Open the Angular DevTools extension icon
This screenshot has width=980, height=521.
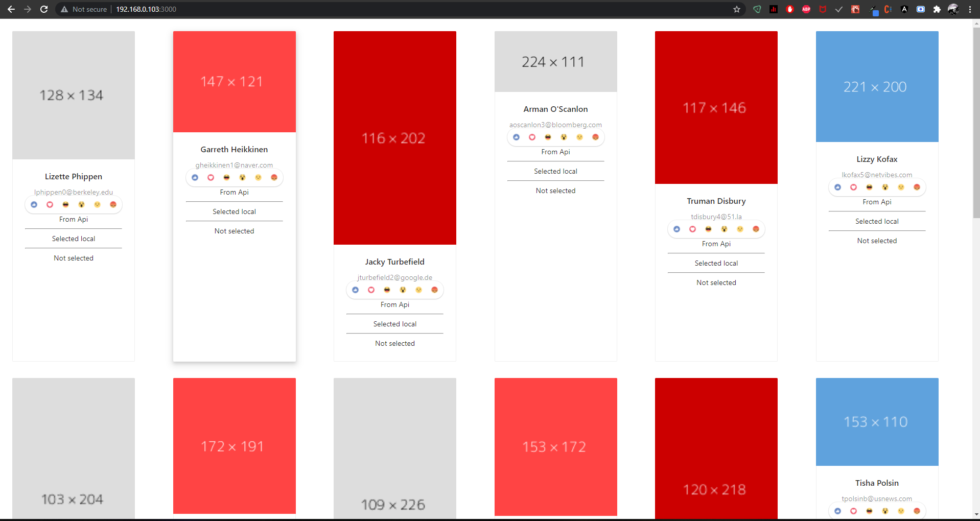coord(904,9)
